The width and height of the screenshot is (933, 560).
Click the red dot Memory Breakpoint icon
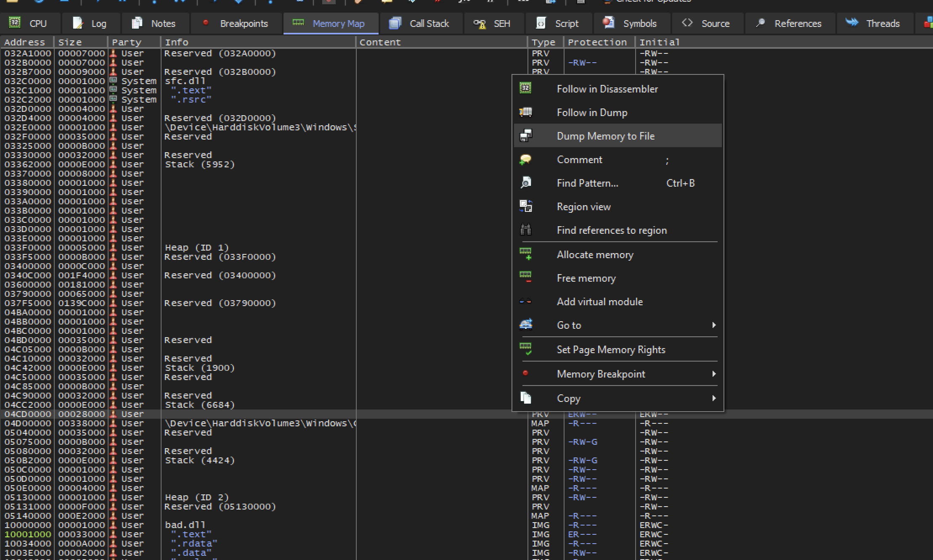tap(525, 373)
